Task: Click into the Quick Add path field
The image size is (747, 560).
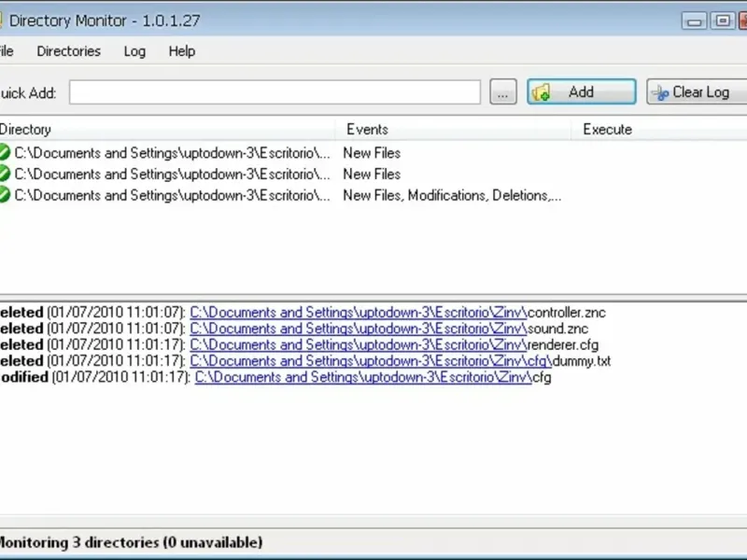Action: coord(275,91)
